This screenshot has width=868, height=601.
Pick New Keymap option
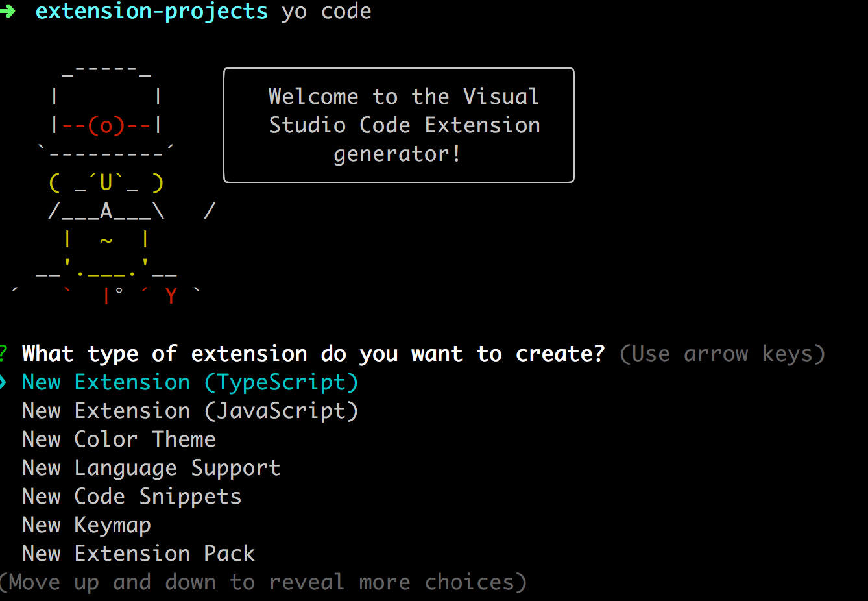pyautogui.click(x=86, y=525)
